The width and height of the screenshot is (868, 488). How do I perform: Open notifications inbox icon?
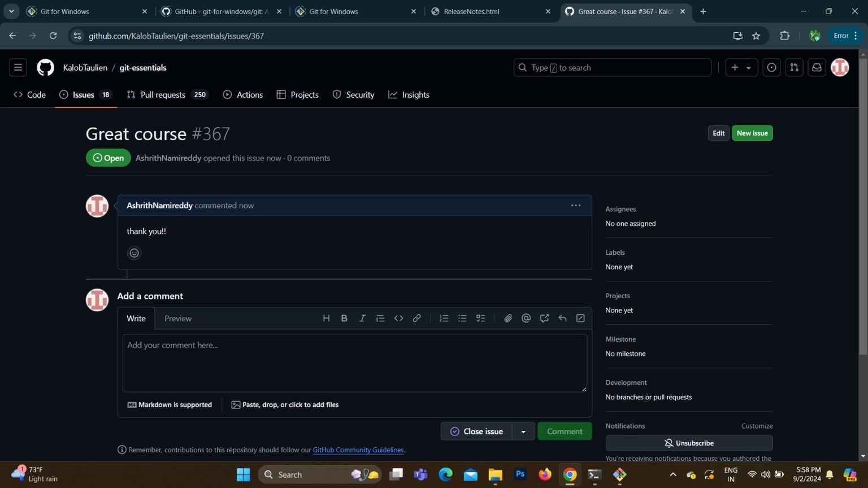817,68
